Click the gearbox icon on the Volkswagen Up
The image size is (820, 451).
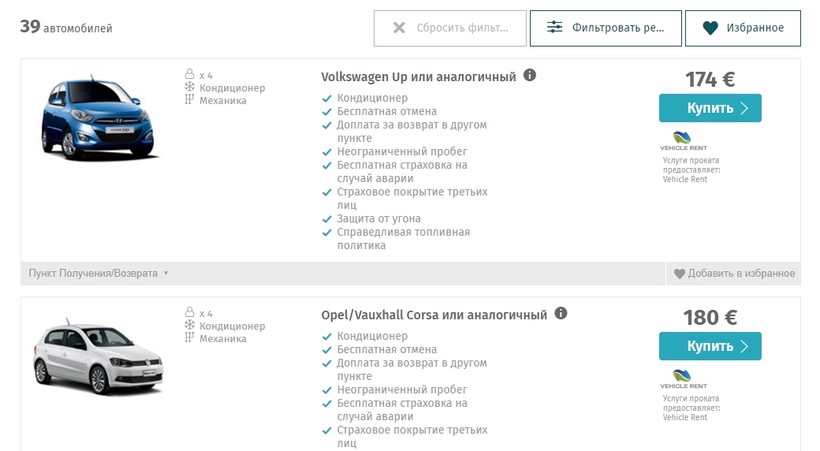(188, 100)
